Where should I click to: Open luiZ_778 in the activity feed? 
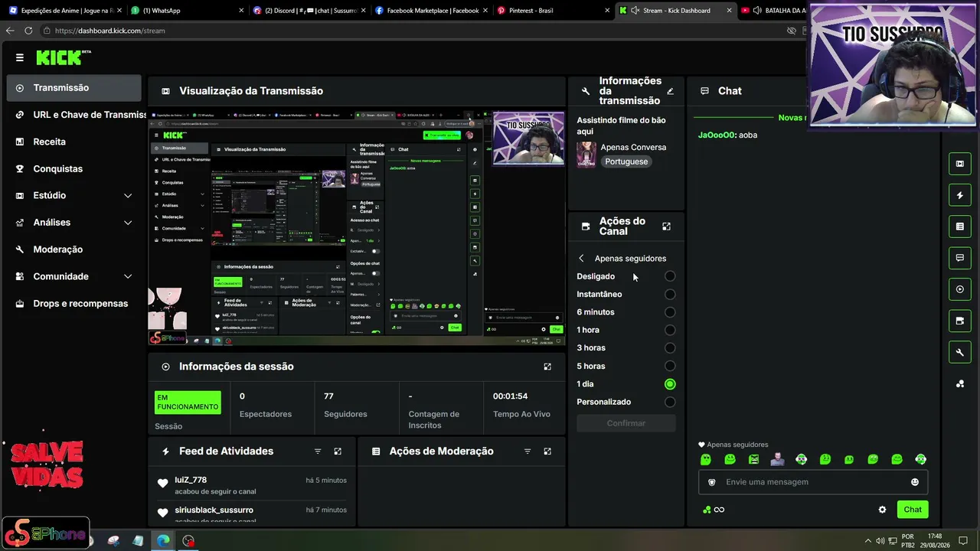point(191,481)
